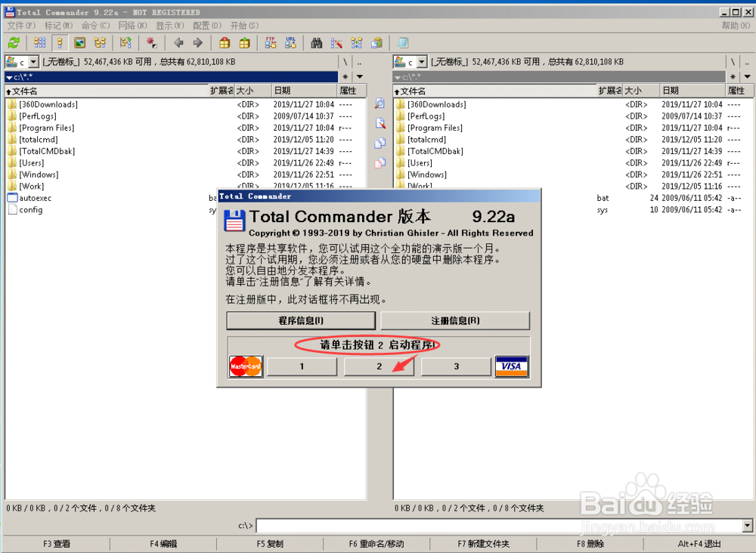Click left panel path bar c:\*.*

coord(172,76)
